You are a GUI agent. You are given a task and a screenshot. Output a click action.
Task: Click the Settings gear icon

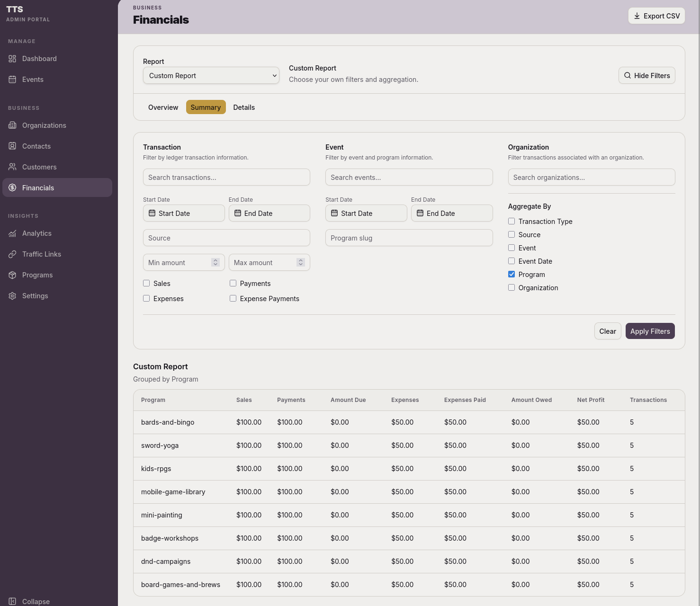(12, 296)
